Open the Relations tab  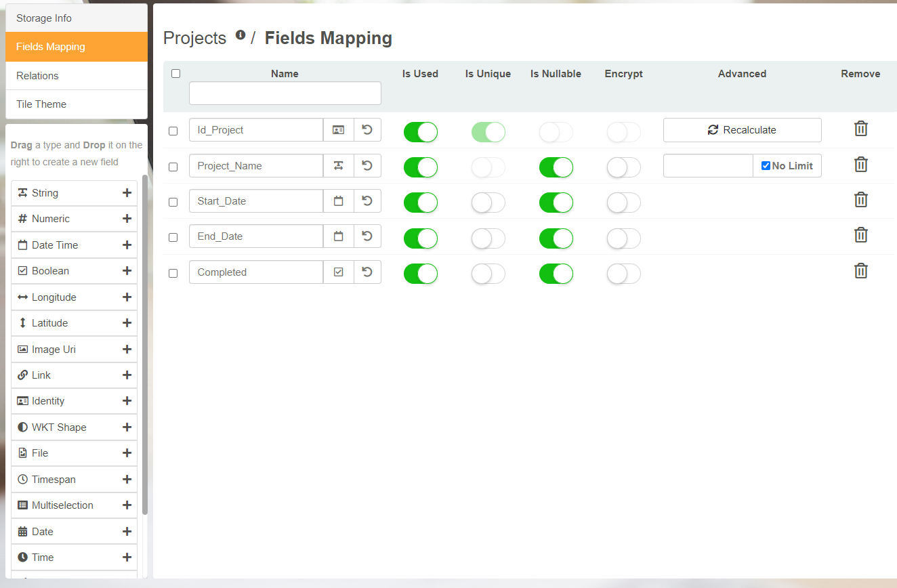pos(76,76)
